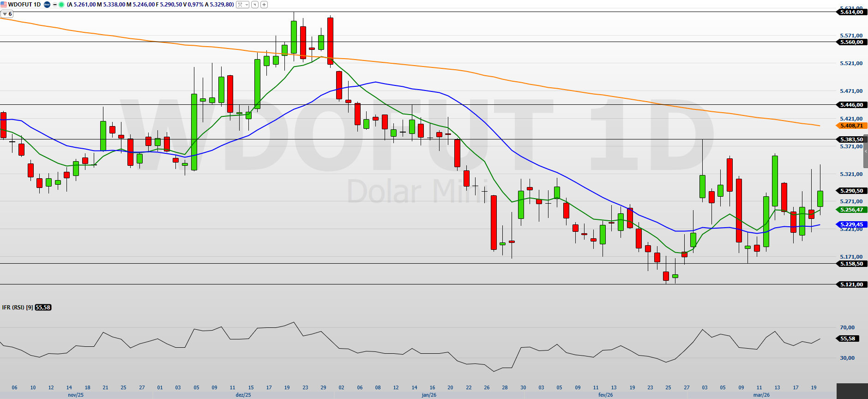Click the US flag icon beside WDOFUT
The height and width of the screenshot is (399, 868).
coord(4,5)
